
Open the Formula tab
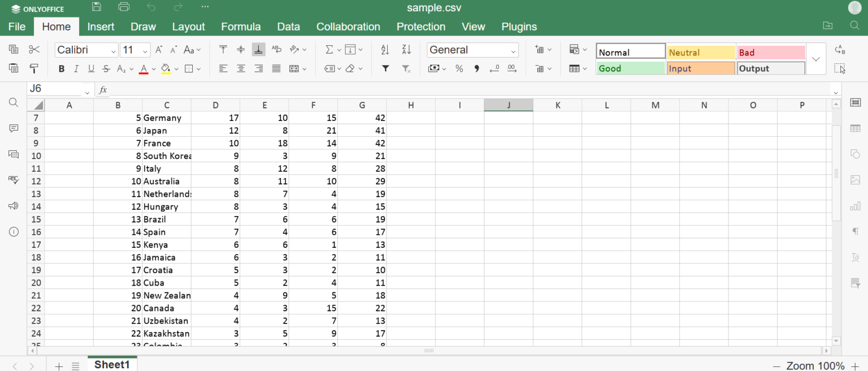pyautogui.click(x=241, y=27)
